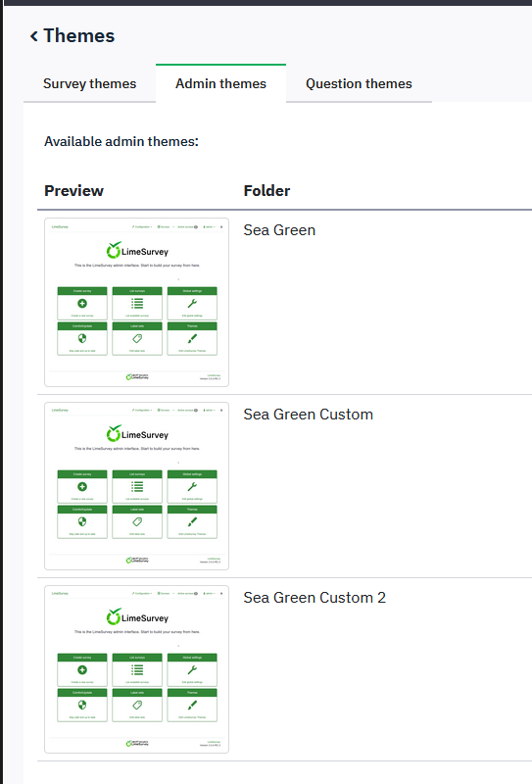Click the paintbrush icon in the Sea Green Custom 2 preview
Viewport: 532px width, 784px height.
192,705
